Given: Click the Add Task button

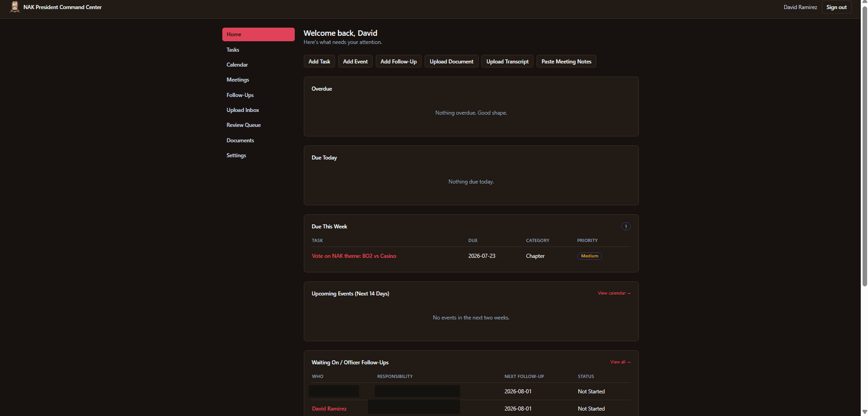Looking at the screenshot, I should [x=319, y=62].
